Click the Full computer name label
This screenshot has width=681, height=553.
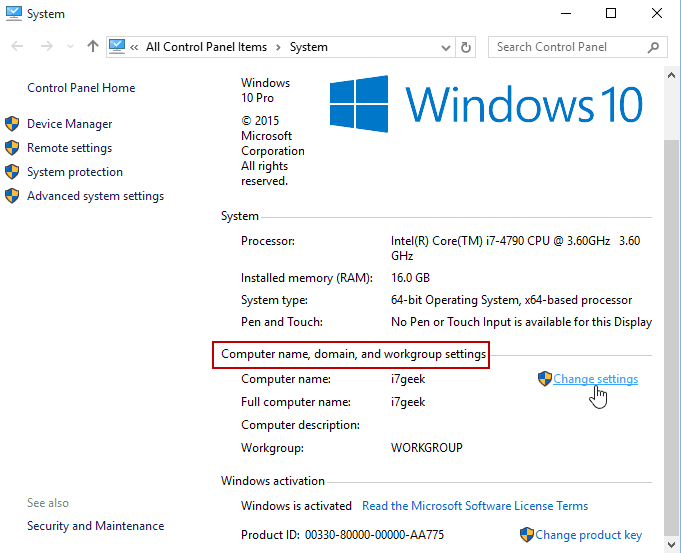coord(296,402)
